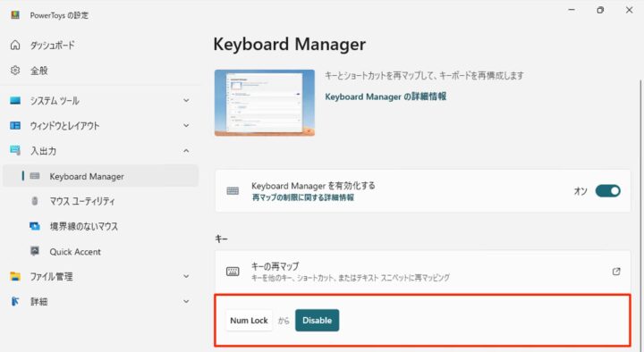
Task: Open the ダッシュボード home icon
Action: (x=15, y=46)
